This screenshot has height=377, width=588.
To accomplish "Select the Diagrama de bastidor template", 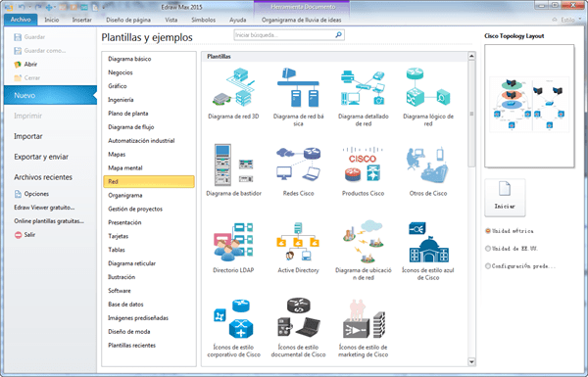I will pos(233,170).
